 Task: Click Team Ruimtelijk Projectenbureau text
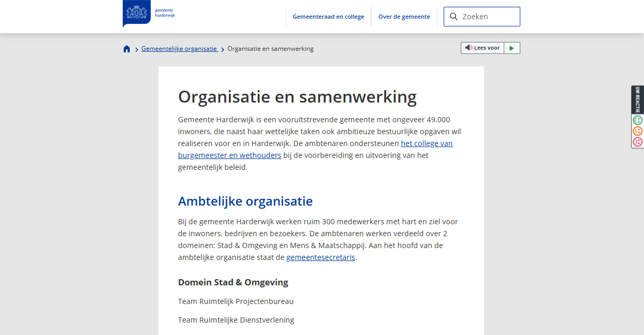point(236,301)
